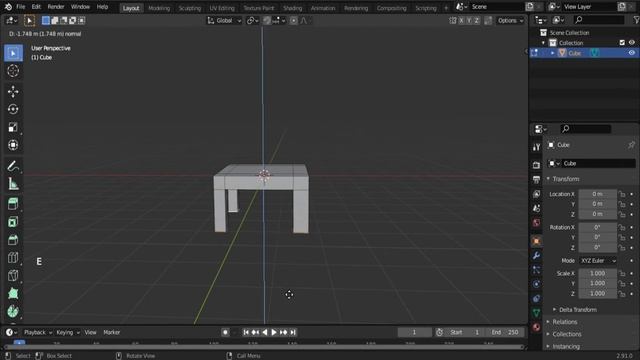This screenshot has width=640, height=360.
Task: Select the Move tool
Action: pyautogui.click(x=13, y=91)
